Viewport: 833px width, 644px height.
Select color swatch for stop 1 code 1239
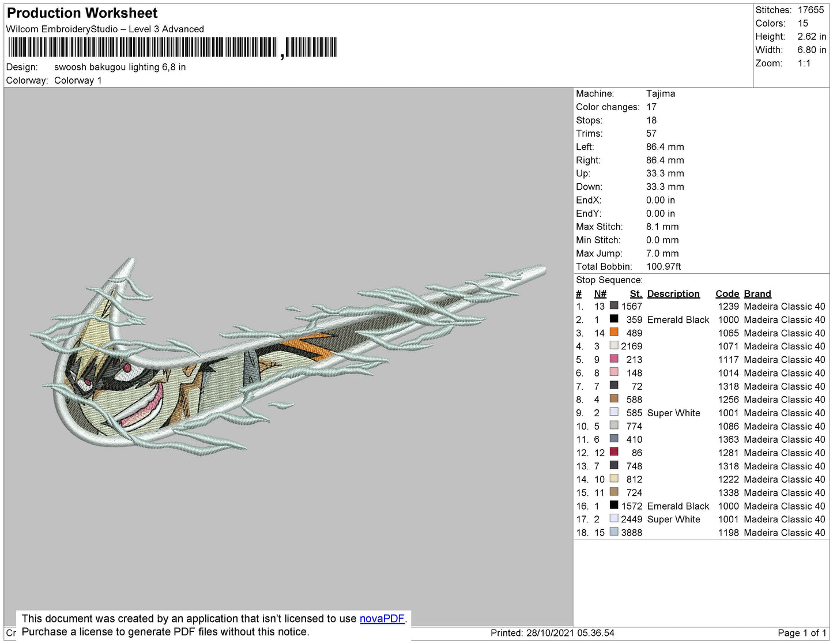click(x=614, y=306)
